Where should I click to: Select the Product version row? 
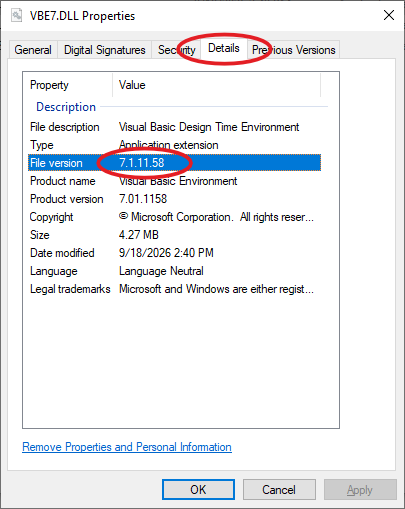(x=174, y=199)
